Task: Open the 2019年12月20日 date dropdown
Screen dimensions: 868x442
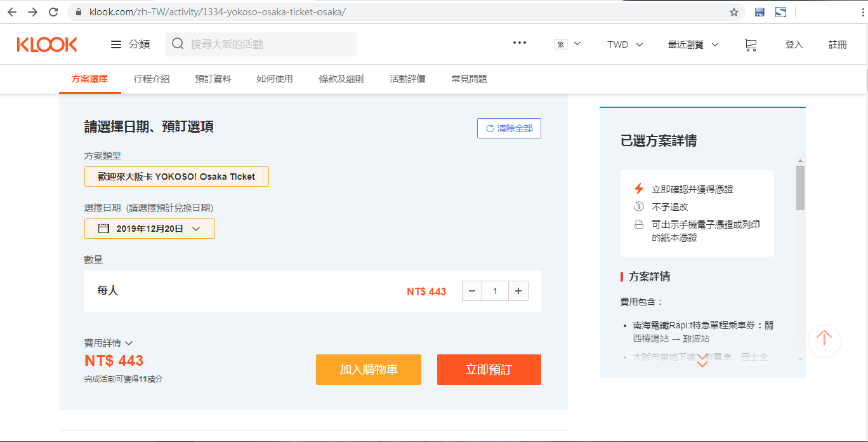Action: [x=150, y=229]
